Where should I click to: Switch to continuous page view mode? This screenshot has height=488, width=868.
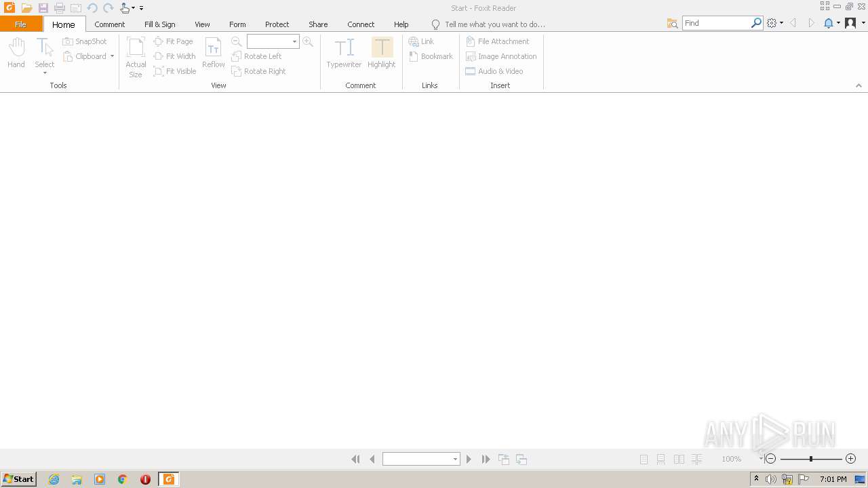coord(661,460)
